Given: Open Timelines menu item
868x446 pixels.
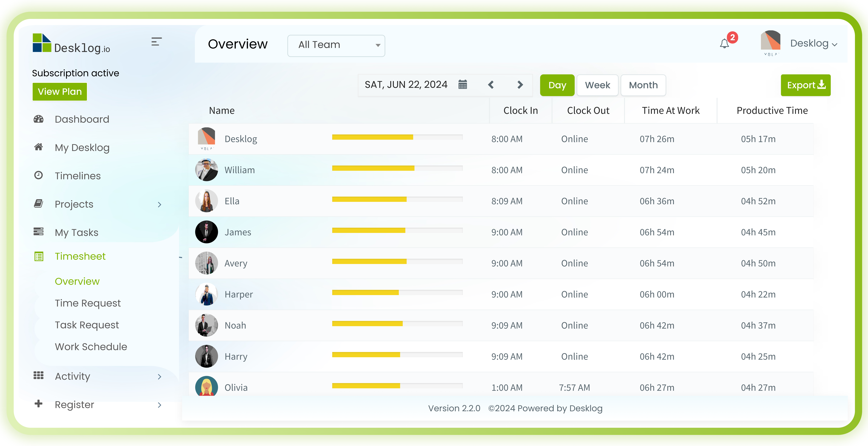Looking at the screenshot, I should (78, 176).
